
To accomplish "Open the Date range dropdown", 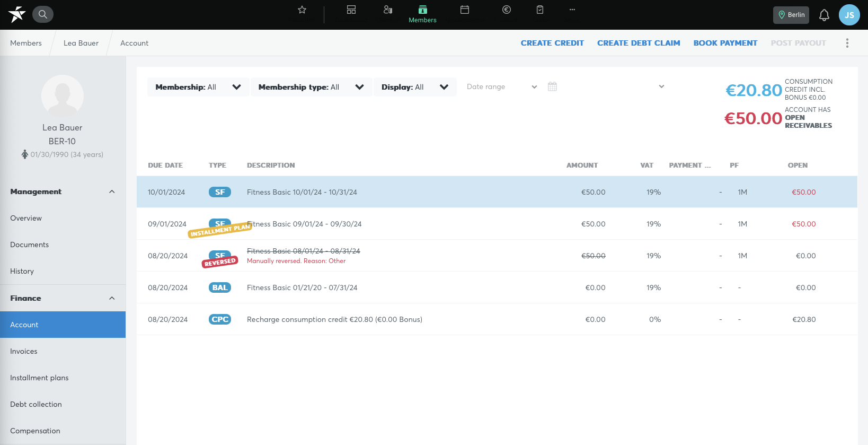I will [x=502, y=87].
